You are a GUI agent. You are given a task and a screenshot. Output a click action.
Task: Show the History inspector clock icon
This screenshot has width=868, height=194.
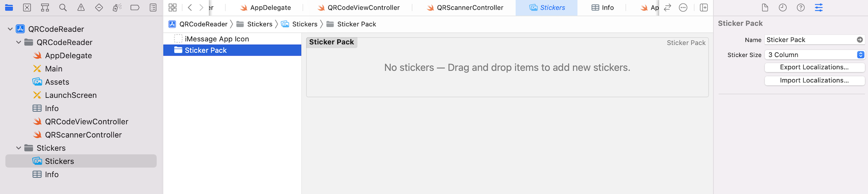coord(783,8)
